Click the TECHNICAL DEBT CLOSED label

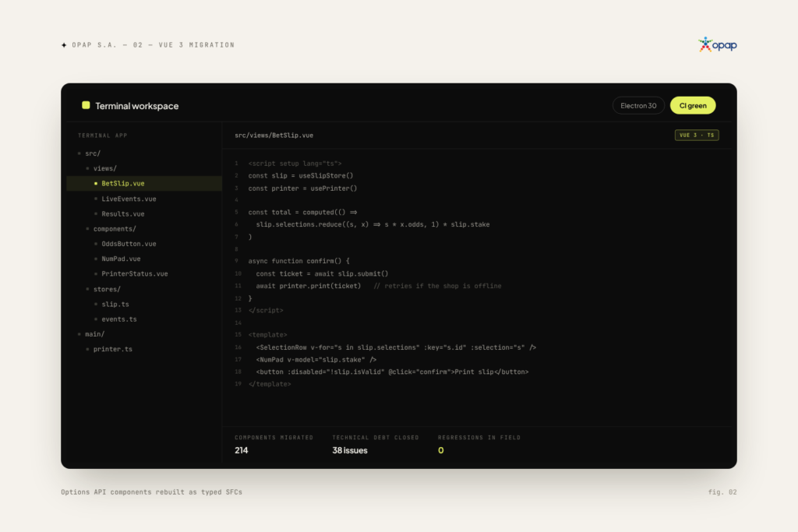[376, 438]
